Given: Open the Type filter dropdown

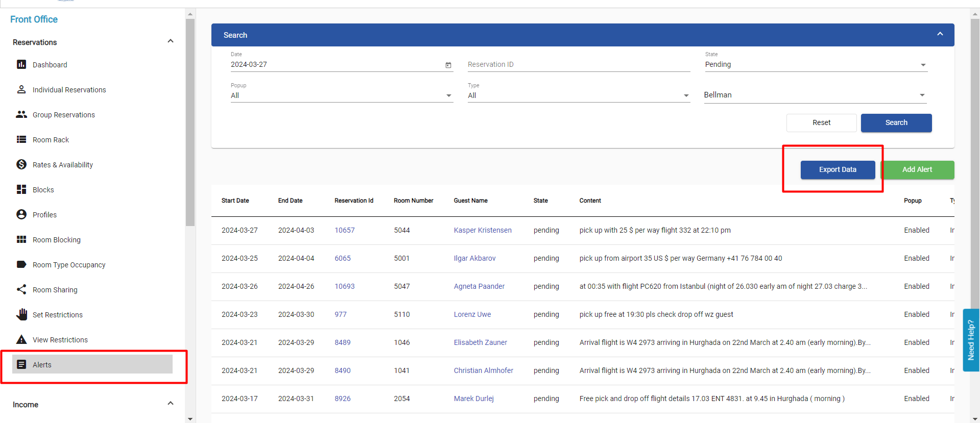Looking at the screenshot, I should tap(579, 96).
